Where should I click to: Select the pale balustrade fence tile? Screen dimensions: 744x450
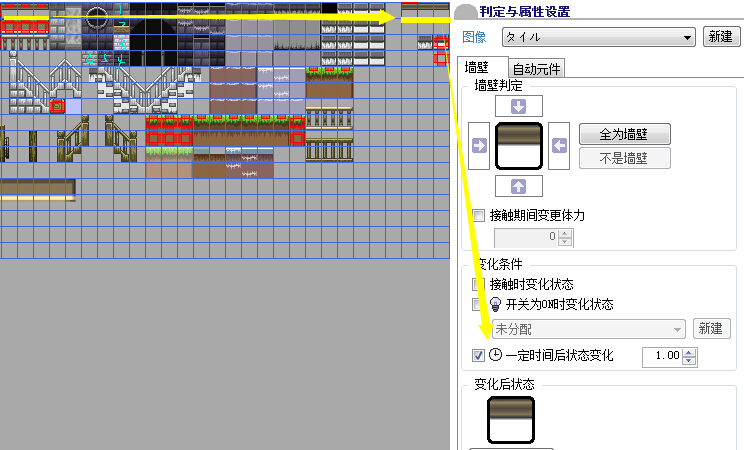tap(329, 118)
